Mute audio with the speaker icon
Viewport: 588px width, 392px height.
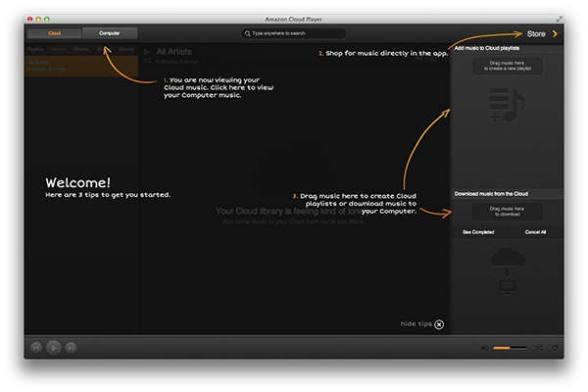pyautogui.click(x=484, y=348)
